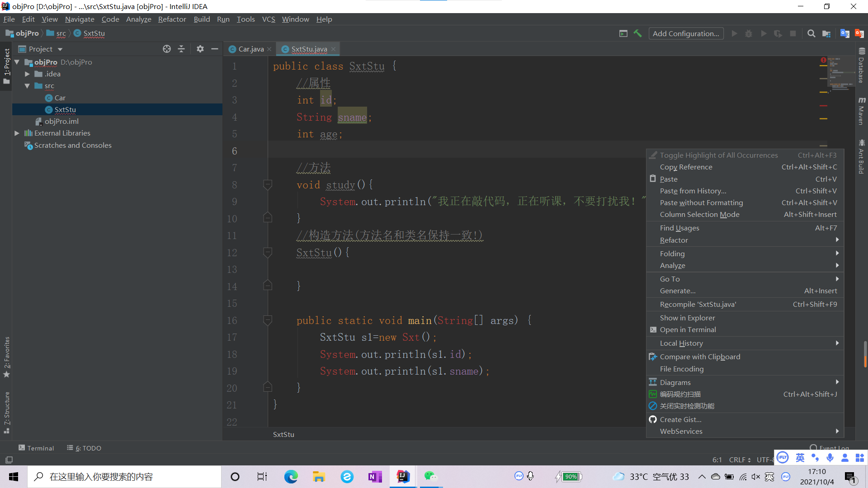
Task: Open the Database side tool window
Action: point(862,66)
